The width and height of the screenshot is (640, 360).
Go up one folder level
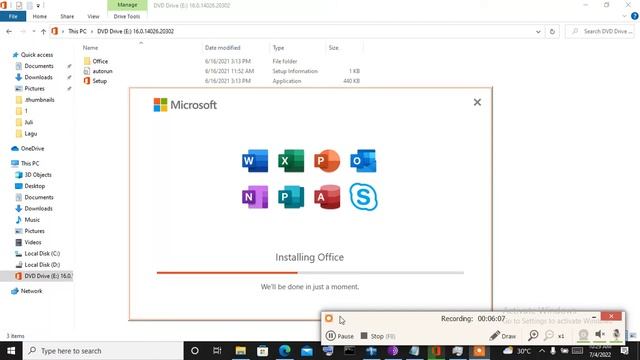point(43,31)
